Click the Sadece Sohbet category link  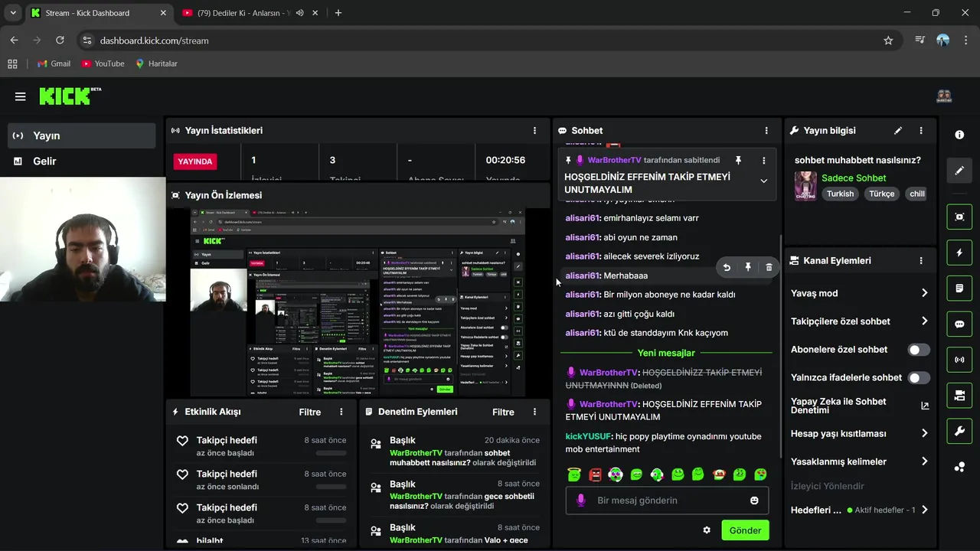854,178
